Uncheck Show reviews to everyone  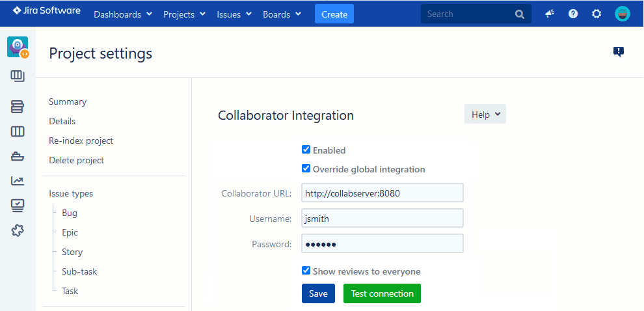[x=306, y=271]
